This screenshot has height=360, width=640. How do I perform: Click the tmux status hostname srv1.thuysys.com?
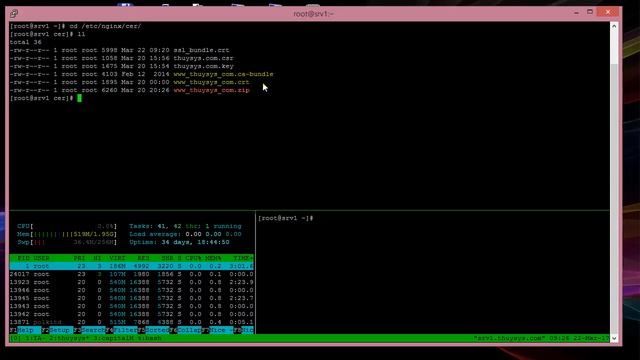(509, 338)
